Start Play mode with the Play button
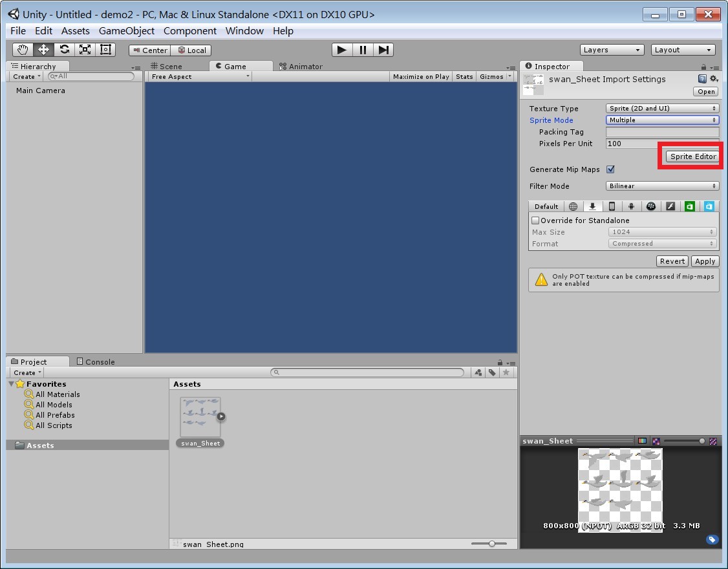This screenshot has width=728, height=569. [342, 50]
